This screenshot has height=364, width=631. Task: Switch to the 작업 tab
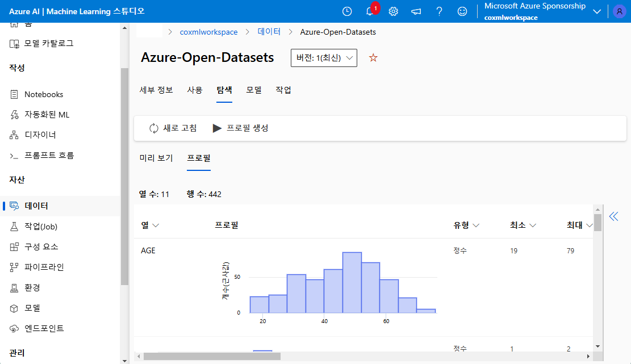pyautogui.click(x=283, y=90)
